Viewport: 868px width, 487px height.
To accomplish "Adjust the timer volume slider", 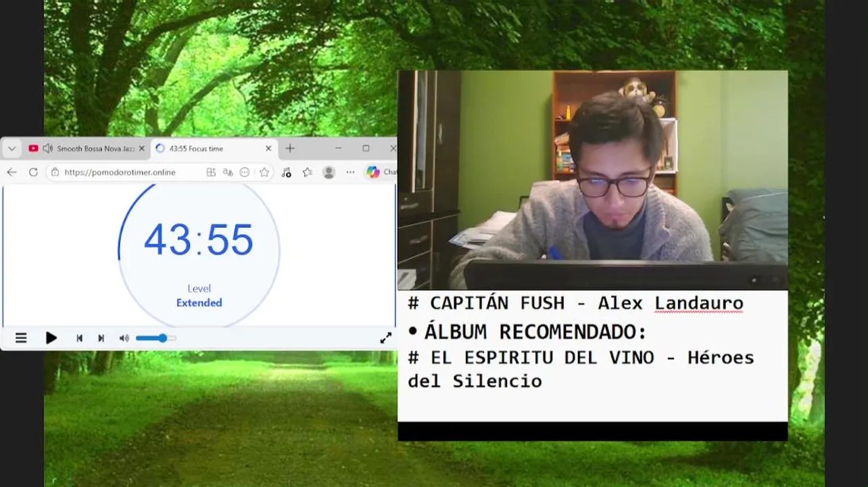I will (x=156, y=338).
